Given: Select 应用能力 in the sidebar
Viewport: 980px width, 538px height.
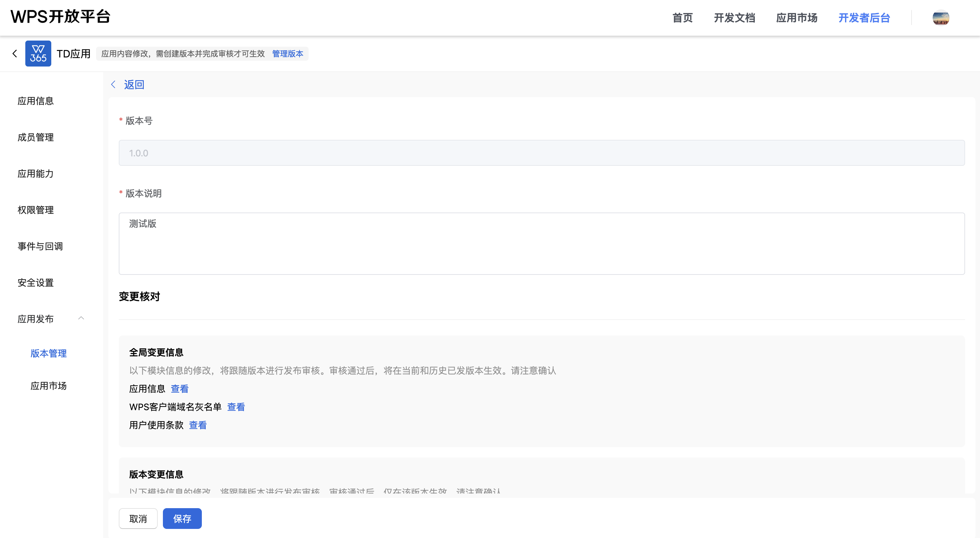Looking at the screenshot, I should 35,174.
